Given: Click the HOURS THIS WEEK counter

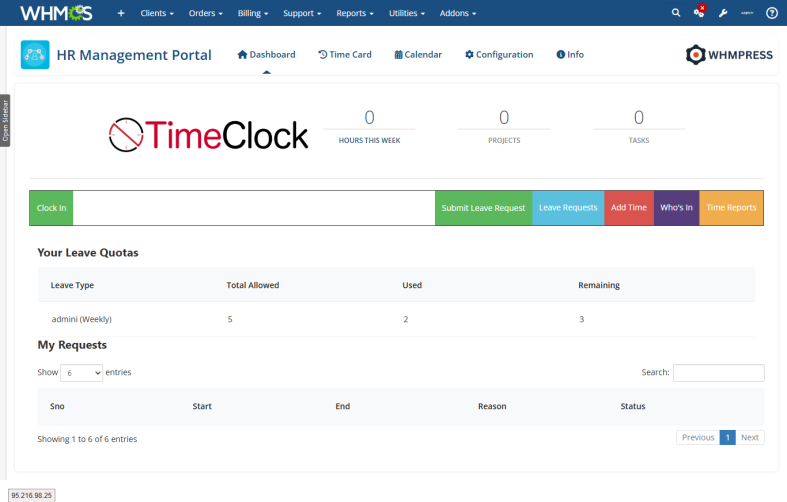Looking at the screenshot, I should coord(369,127).
